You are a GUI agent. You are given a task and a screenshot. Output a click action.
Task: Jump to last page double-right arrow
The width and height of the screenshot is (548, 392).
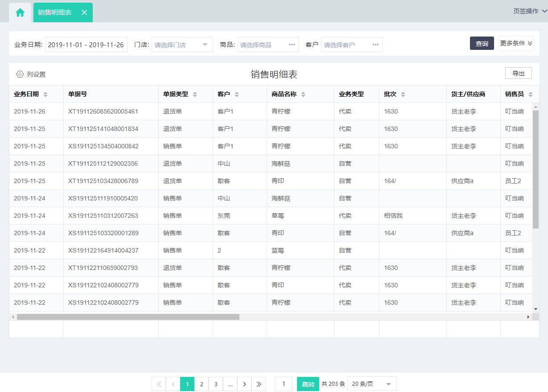tap(259, 384)
